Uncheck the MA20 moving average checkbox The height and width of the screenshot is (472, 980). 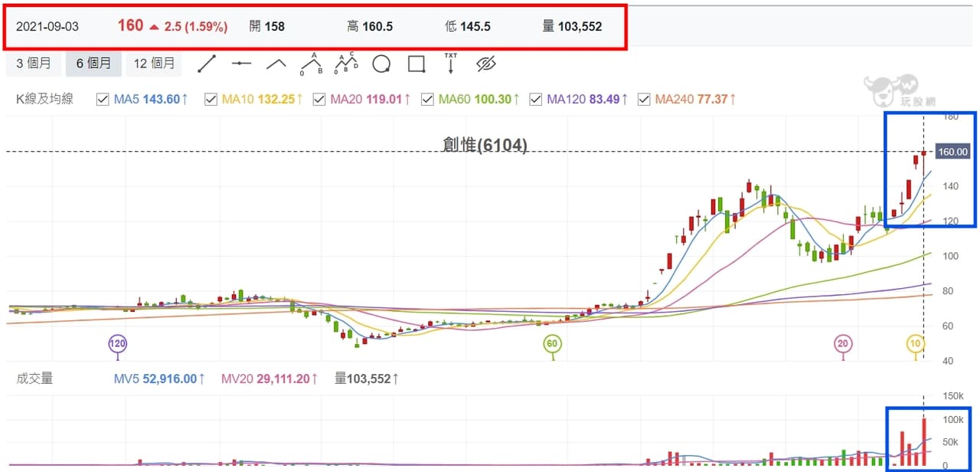coord(320,100)
